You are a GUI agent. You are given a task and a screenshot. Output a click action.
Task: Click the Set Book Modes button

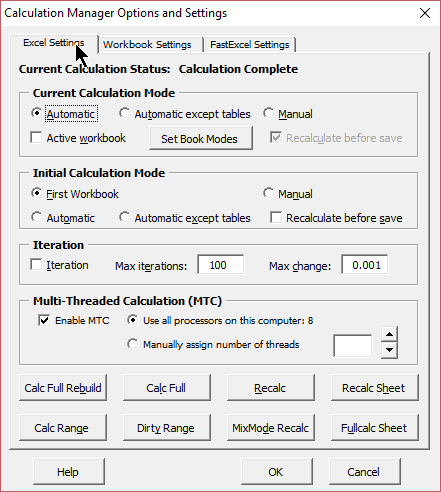point(201,138)
